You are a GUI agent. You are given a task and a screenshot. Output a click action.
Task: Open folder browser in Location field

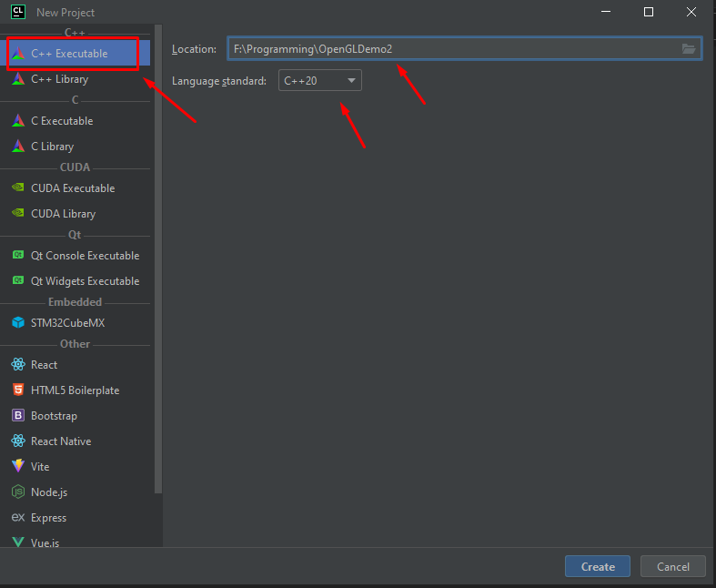tap(689, 49)
